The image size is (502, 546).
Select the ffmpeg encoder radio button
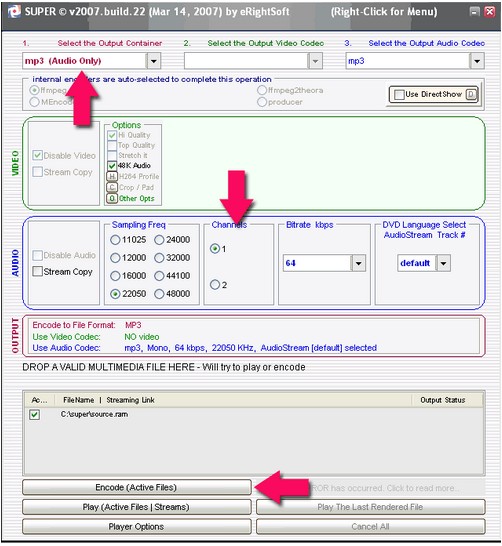pyautogui.click(x=34, y=91)
